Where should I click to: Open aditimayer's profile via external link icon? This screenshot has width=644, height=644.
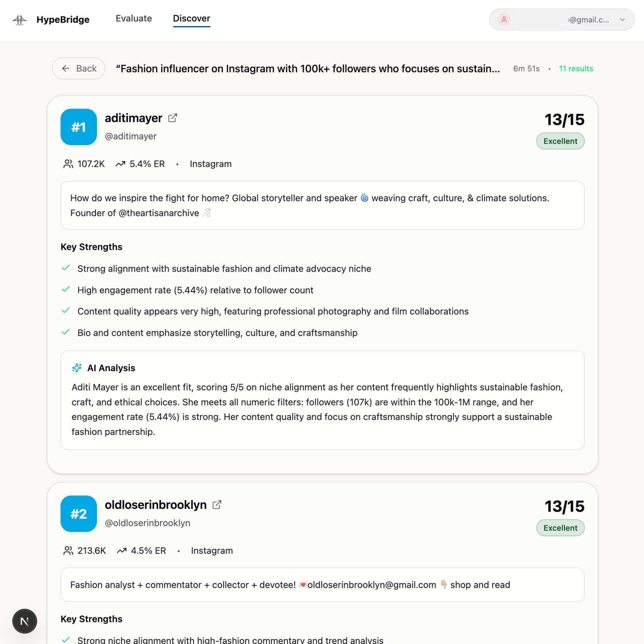173,118
